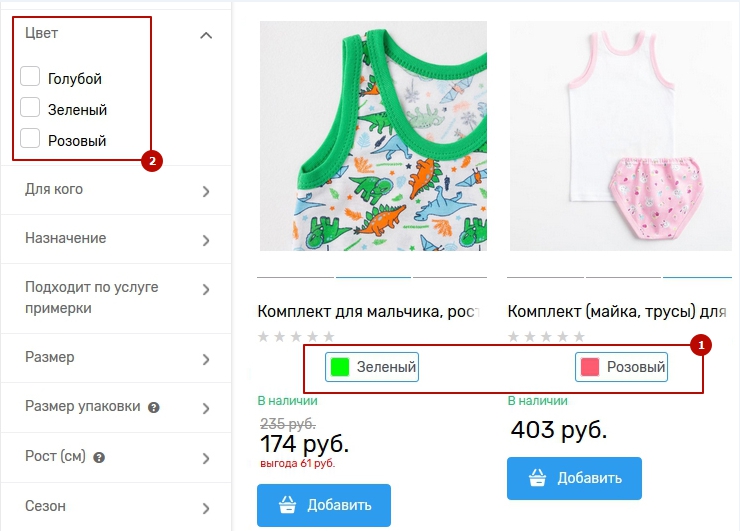Screen dimensions: 740x531
Task: Check the Голубой color checkbox
Action: coord(30,77)
